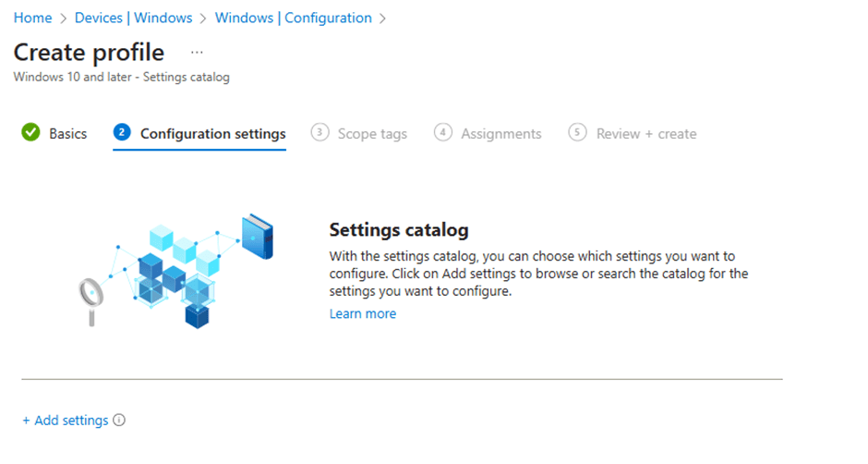Screen dimensions: 868x464
Task: Click the step 4 Assignments circle icon
Action: [443, 133]
